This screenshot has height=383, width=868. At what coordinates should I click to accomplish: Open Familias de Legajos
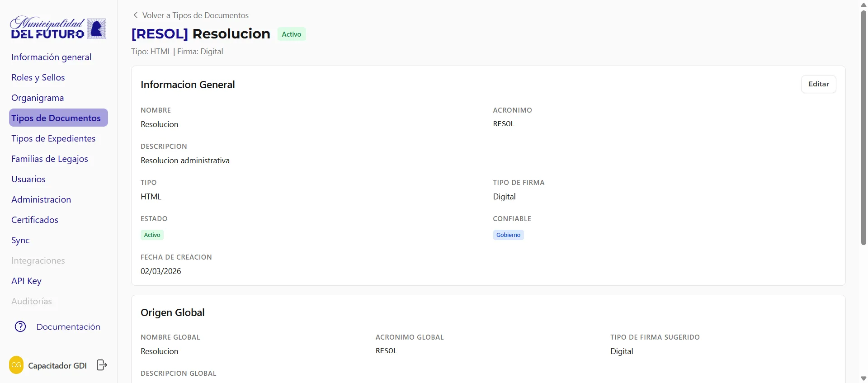pos(50,159)
